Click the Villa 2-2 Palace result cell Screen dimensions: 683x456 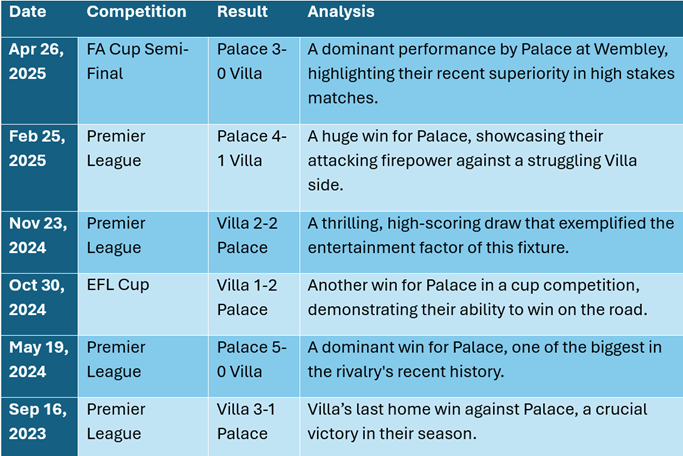click(254, 242)
